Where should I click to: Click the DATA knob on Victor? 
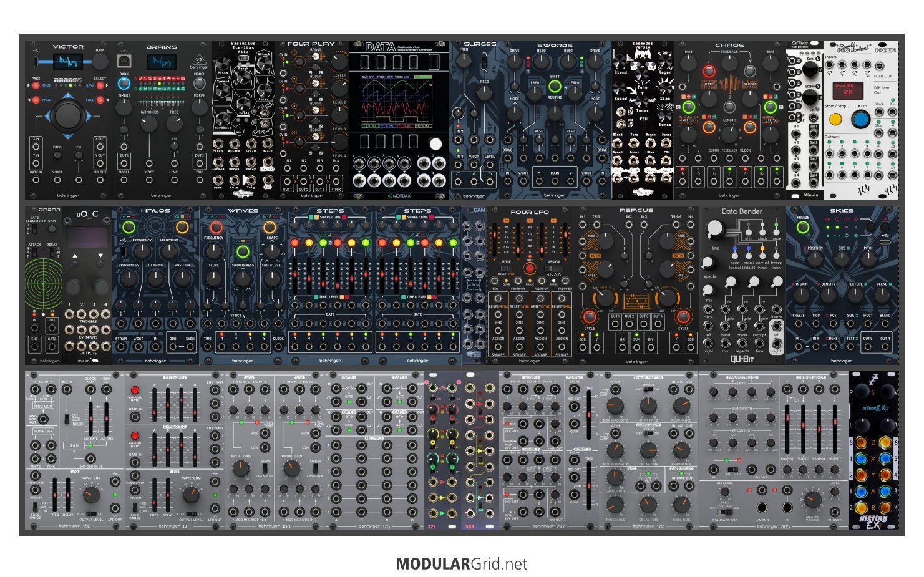(x=100, y=61)
